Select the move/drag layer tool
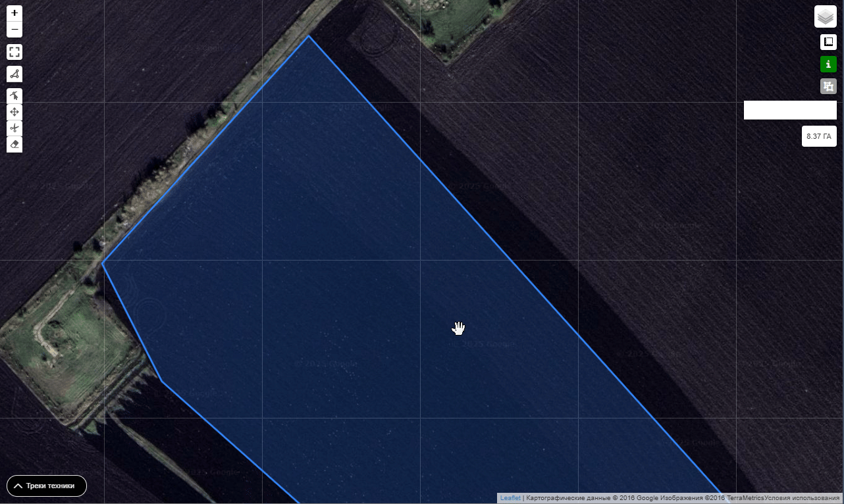The height and width of the screenshot is (504, 844). click(14, 112)
